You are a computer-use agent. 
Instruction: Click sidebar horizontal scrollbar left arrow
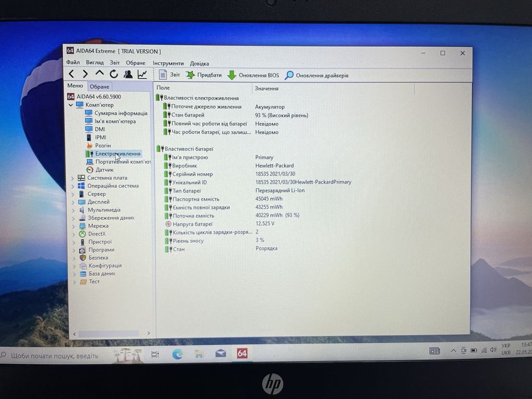click(x=75, y=334)
